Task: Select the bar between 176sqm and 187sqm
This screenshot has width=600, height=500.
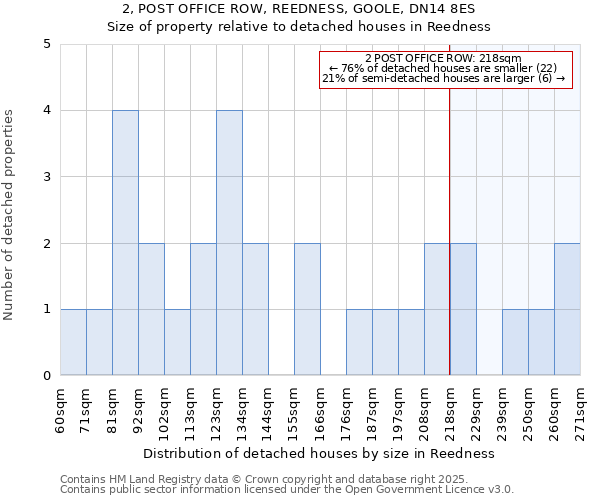Action: (x=359, y=342)
